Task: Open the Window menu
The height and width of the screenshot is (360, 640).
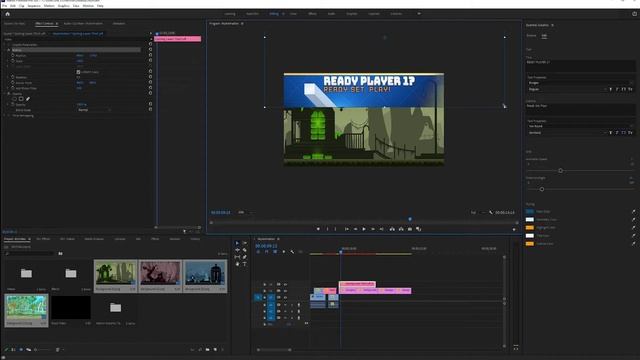Action: (x=88, y=6)
